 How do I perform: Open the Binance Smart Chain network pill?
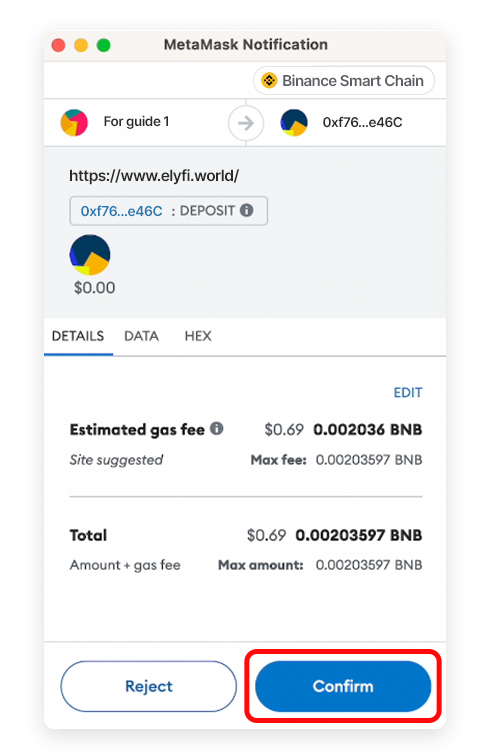tap(344, 81)
